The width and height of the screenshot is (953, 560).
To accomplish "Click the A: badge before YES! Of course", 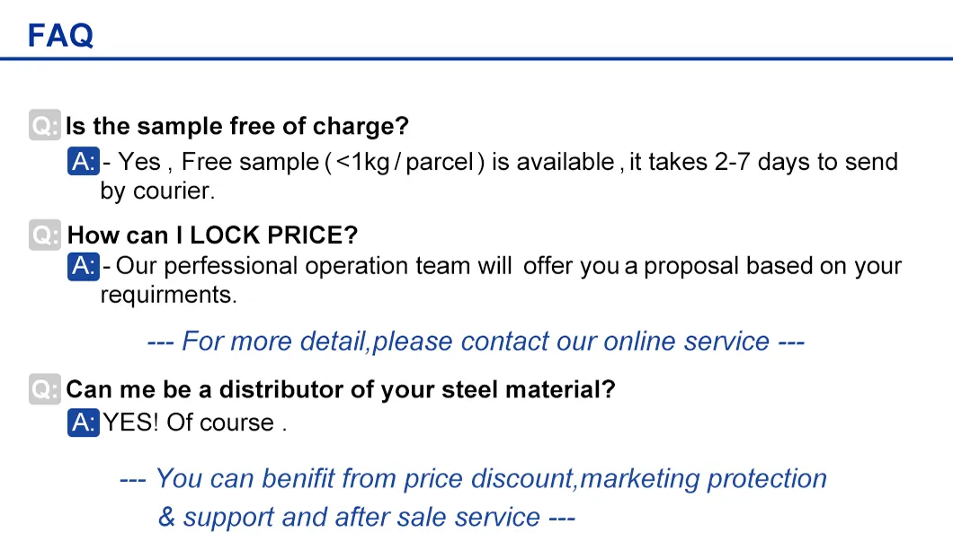I will (x=84, y=422).
